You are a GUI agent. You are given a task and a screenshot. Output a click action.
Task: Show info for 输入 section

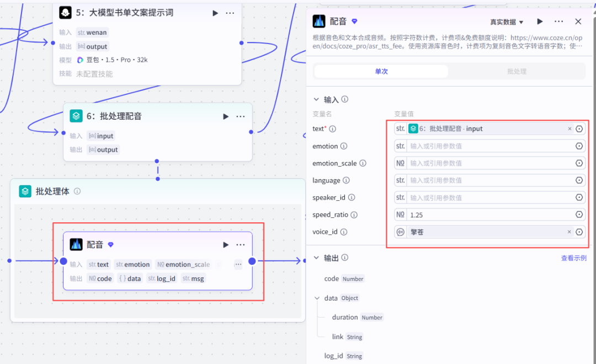(345, 99)
